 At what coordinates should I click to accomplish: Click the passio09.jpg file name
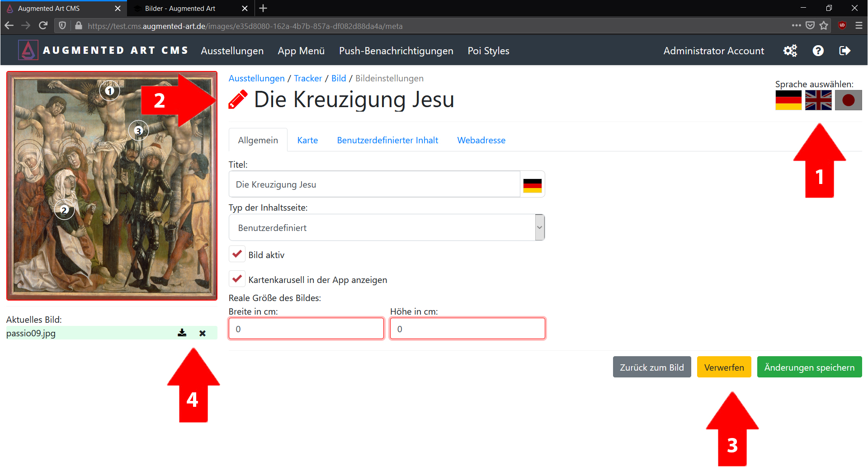click(31, 333)
